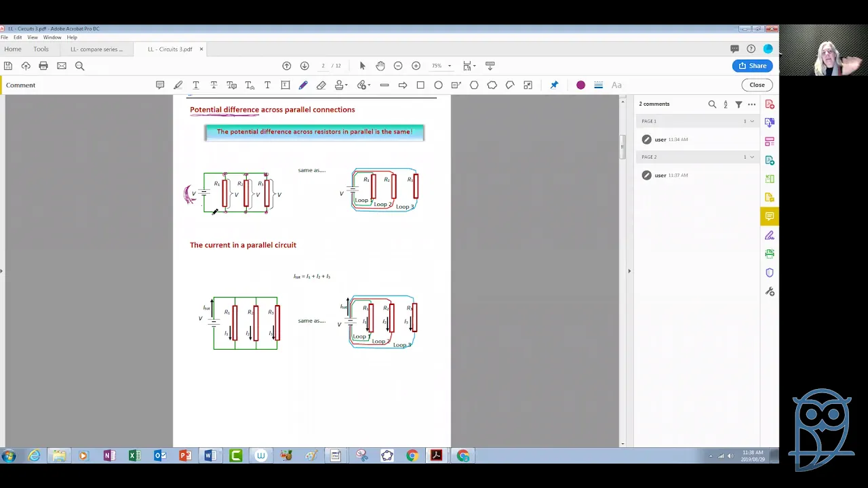The image size is (868, 488).
Task: Open the Edit menu
Action: coord(18,37)
